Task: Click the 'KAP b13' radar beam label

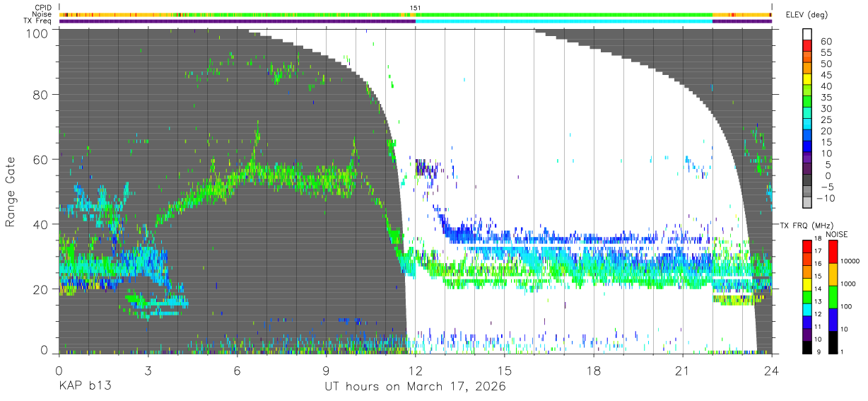Action: [85, 387]
